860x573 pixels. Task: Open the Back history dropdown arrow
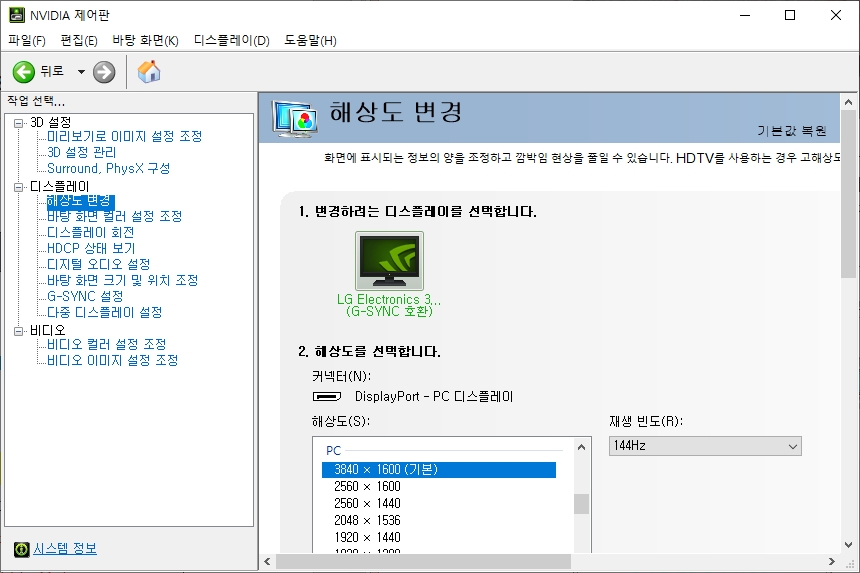click(x=81, y=72)
